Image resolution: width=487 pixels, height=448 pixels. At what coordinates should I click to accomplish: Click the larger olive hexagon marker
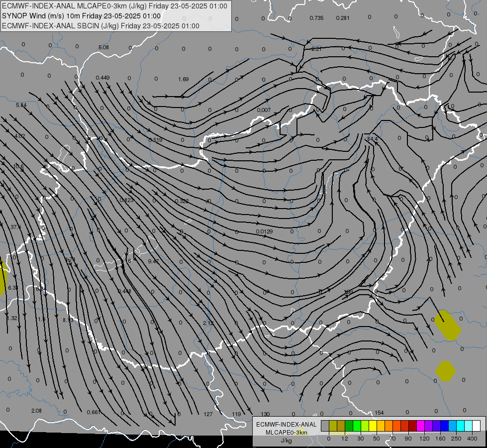click(x=448, y=325)
